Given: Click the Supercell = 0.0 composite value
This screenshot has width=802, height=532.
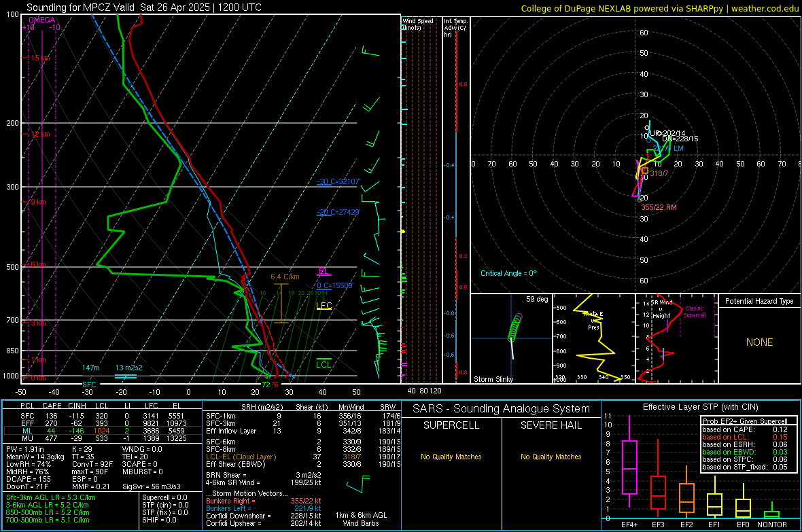Looking at the screenshot, I should click(164, 497).
